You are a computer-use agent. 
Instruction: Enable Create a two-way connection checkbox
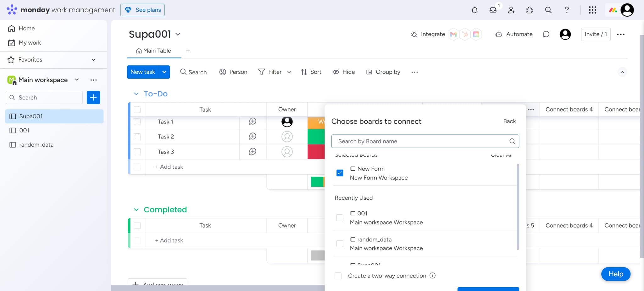tap(338, 276)
